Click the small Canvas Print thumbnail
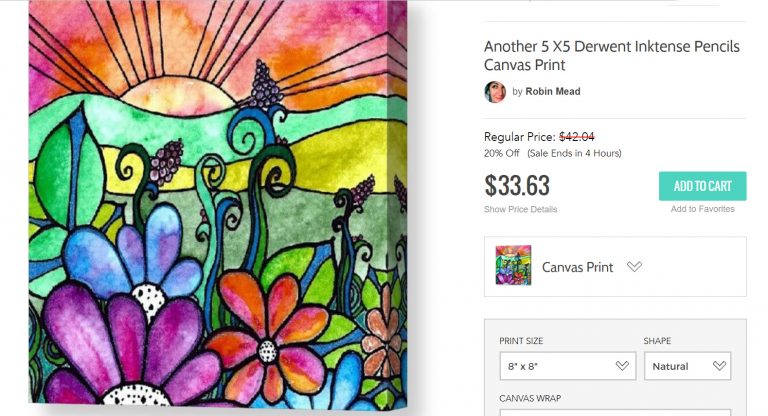Screen dimensions: 768x416 pos(513,266)
